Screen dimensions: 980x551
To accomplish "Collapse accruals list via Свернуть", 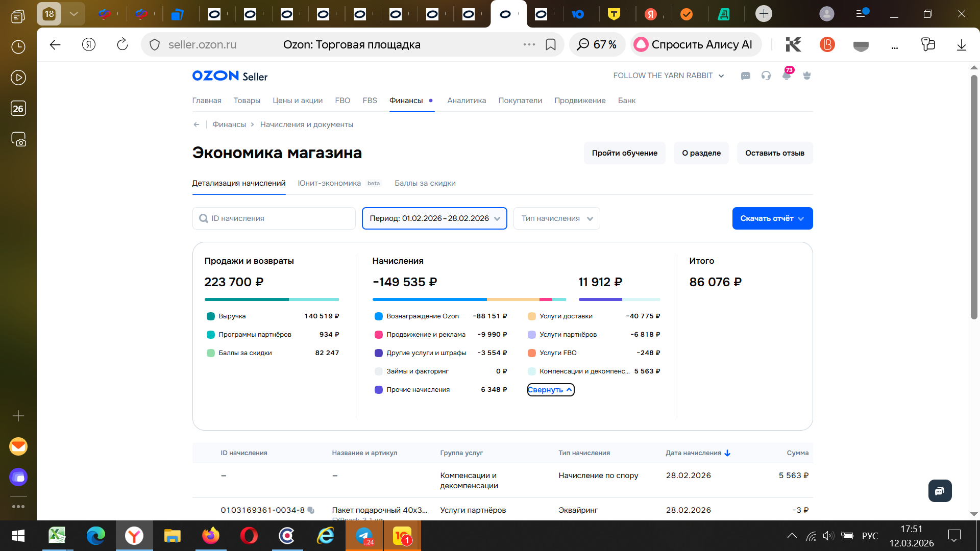I will click(x=550, y=390).
